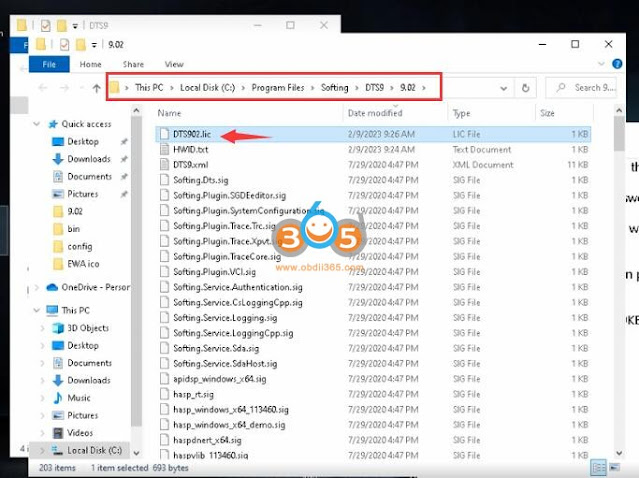The width and height of the screenshot is (639, 478).
Task: Open Customize Quick Access Toolbar dropdown
Action: coord(94,45)
